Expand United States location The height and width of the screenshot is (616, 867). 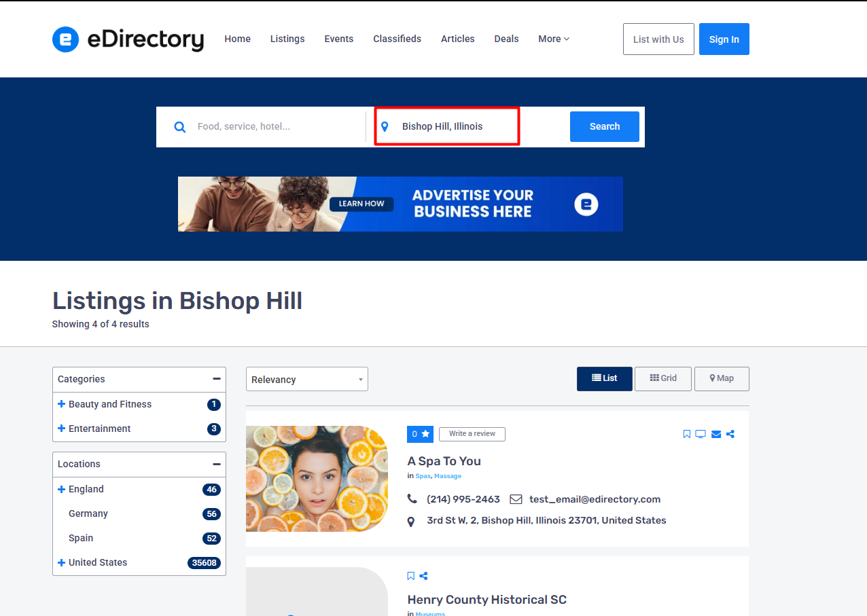click(62, 562)
